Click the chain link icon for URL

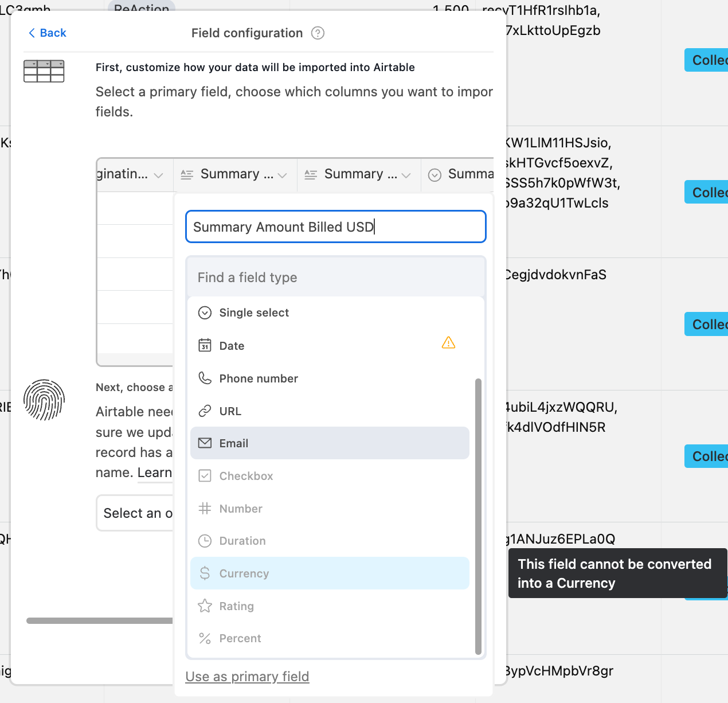tap(205, 411)
